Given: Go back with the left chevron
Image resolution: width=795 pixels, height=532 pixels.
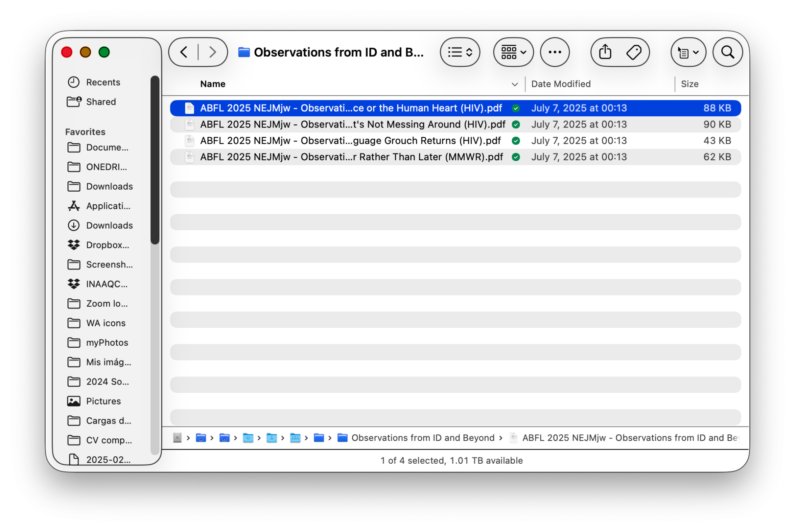Looking at the screenshot, I should click(x=184, y=52).
